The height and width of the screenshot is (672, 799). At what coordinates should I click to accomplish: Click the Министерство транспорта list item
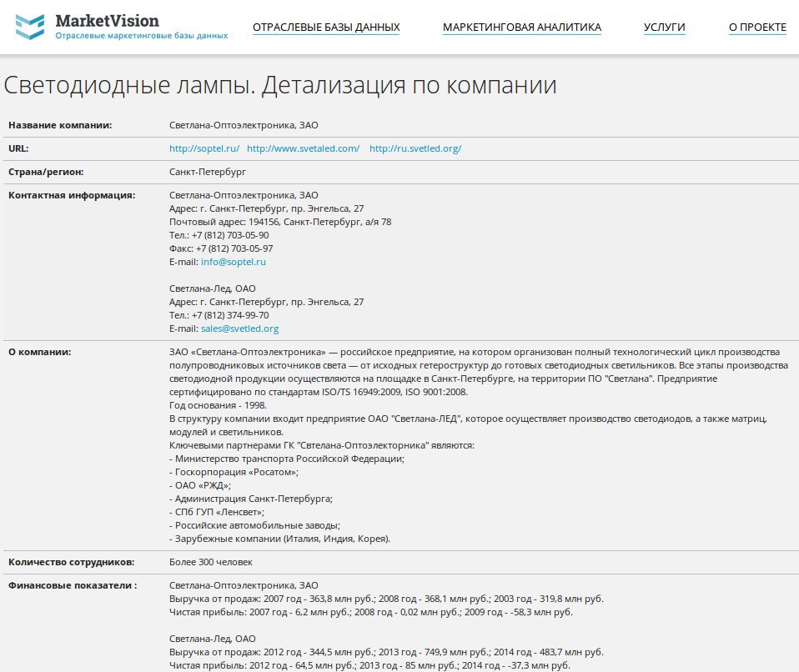pos(287,459)
